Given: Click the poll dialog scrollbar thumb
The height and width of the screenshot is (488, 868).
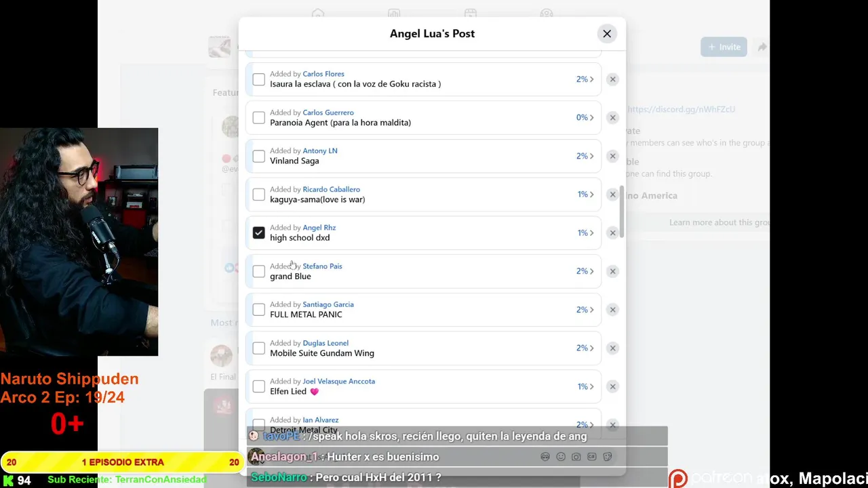Looking at the screenshot, I should coord(622,211).
